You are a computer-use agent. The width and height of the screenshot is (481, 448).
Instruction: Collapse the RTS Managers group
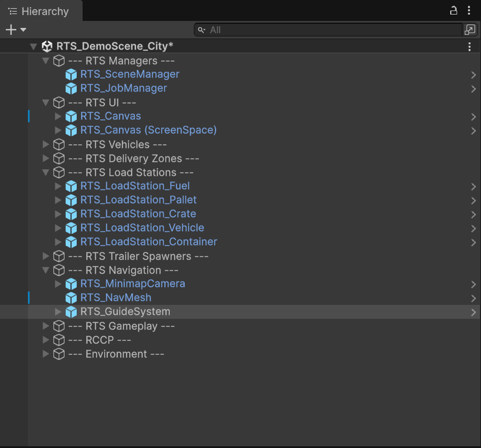(x=46, y=61)
